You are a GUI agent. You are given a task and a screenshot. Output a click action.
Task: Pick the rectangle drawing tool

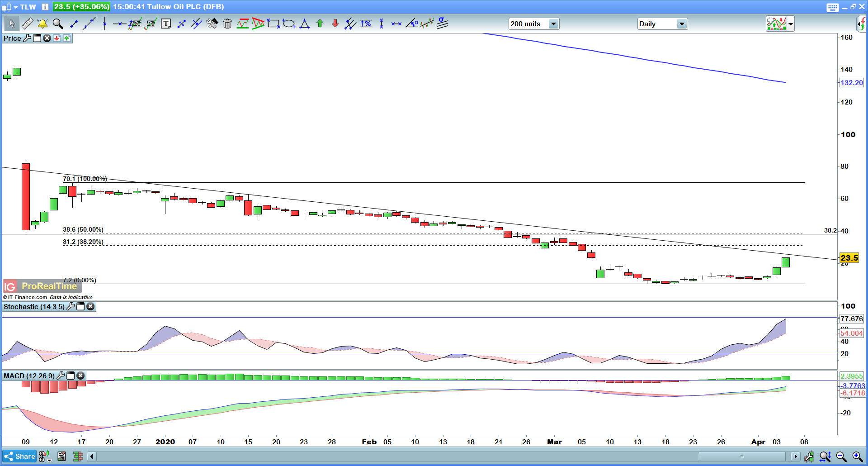(273, 24)
